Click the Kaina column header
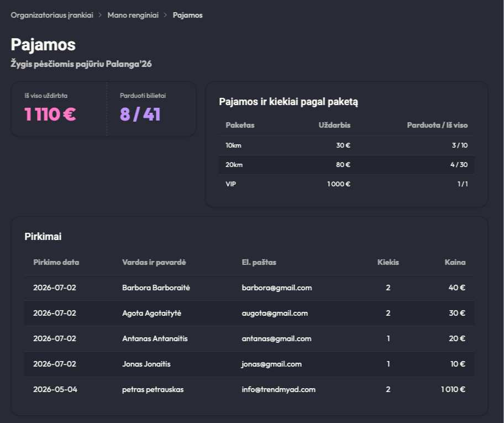 coord(455,262)
